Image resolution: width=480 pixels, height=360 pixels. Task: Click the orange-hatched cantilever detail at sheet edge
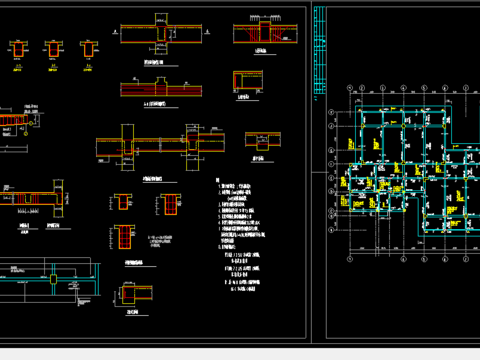point(14,119)
